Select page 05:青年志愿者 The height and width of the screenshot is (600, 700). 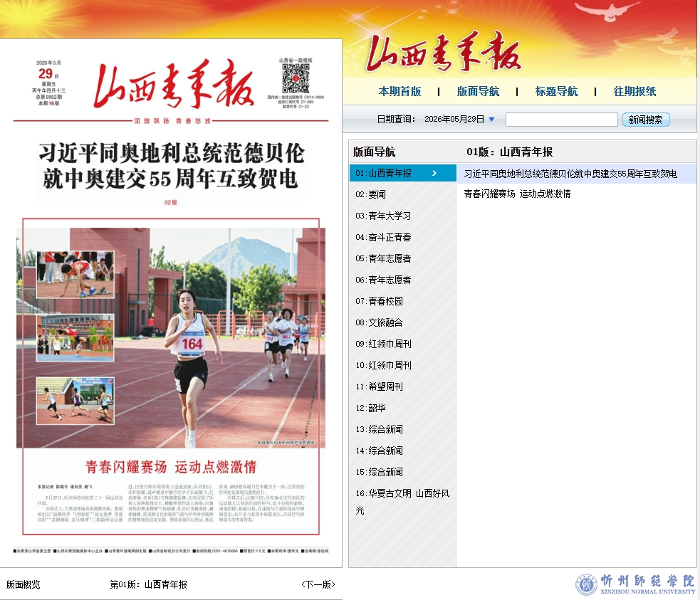point(383,258)
